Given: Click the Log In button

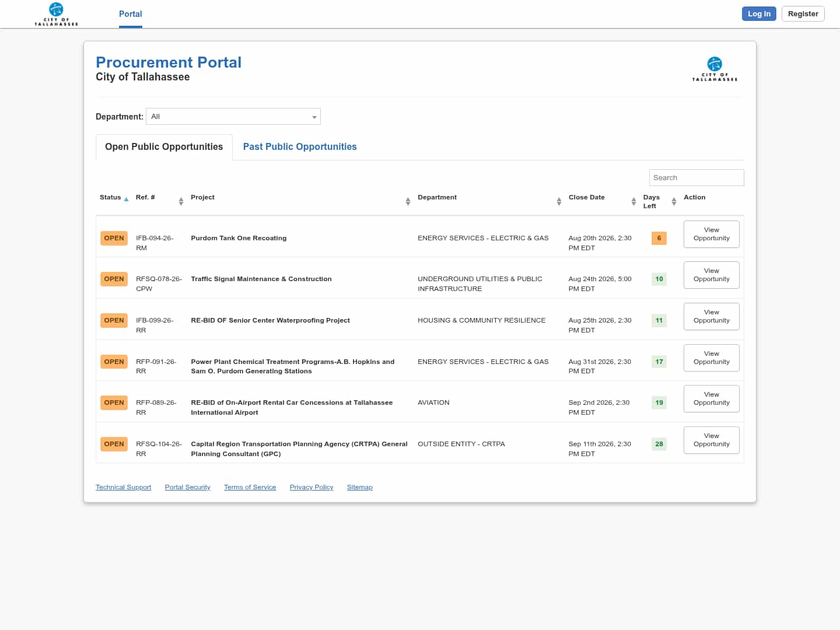Looking at the screenshot, I should point(759,14).
